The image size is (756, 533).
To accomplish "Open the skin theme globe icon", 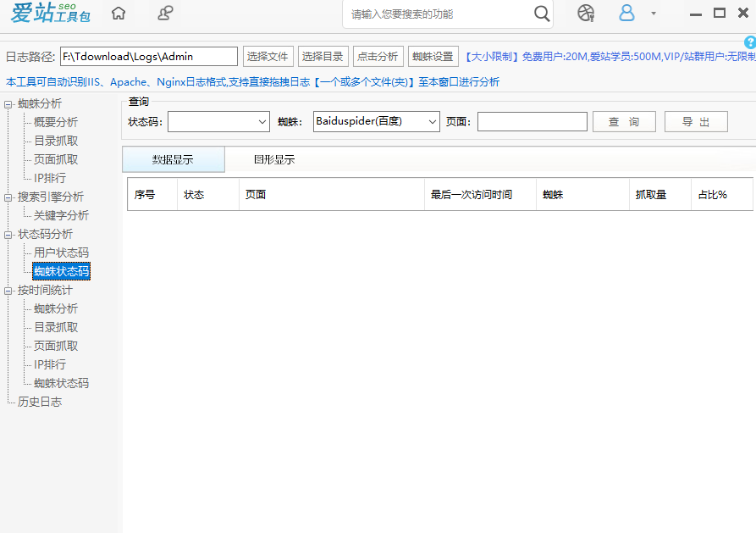I will pyautogui.click(x=586, y=14).
